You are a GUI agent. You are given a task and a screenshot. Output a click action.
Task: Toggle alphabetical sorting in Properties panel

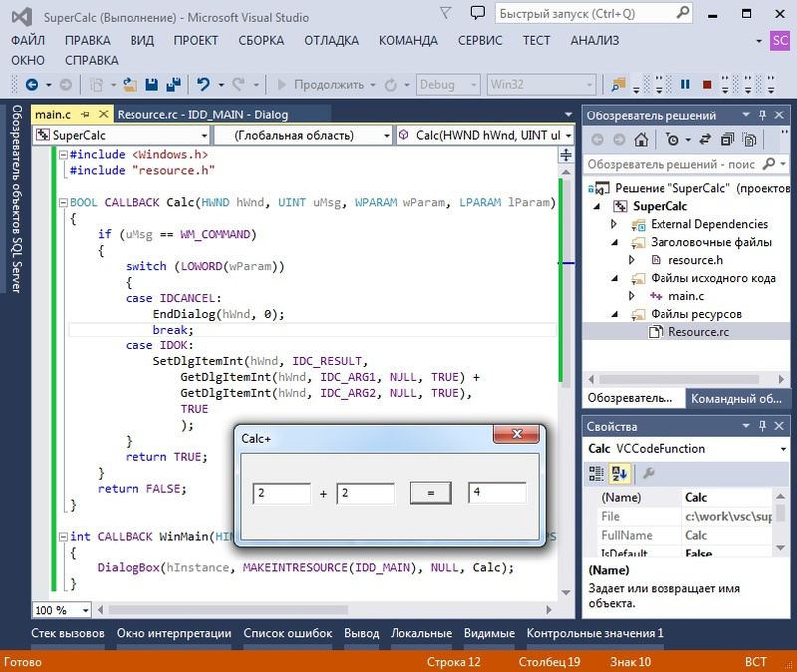pos(619,473)
